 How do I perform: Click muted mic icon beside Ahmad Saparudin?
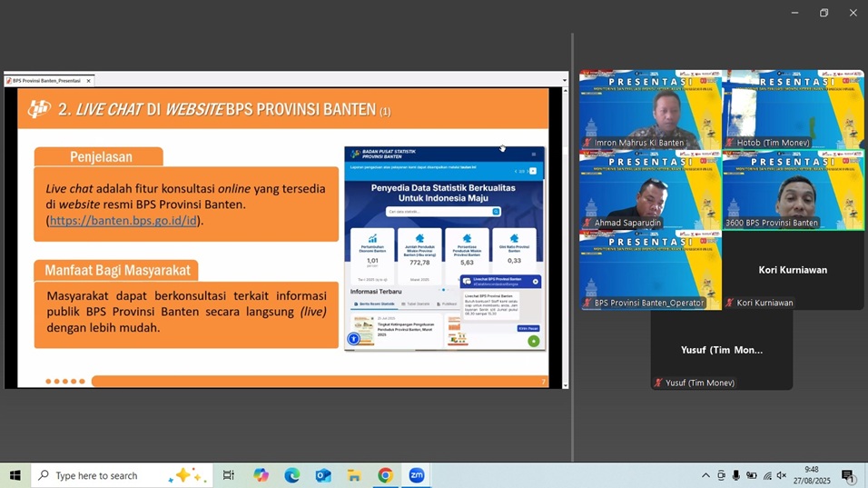587,223
